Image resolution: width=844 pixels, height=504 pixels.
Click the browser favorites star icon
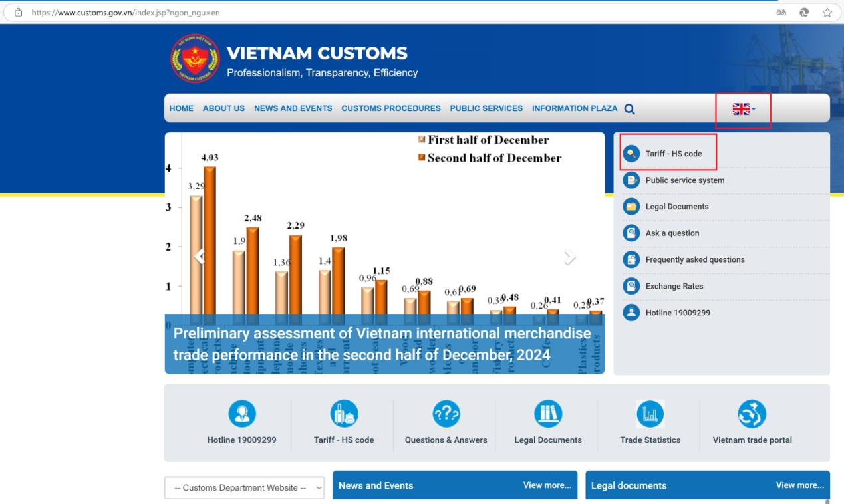[827, 12]
